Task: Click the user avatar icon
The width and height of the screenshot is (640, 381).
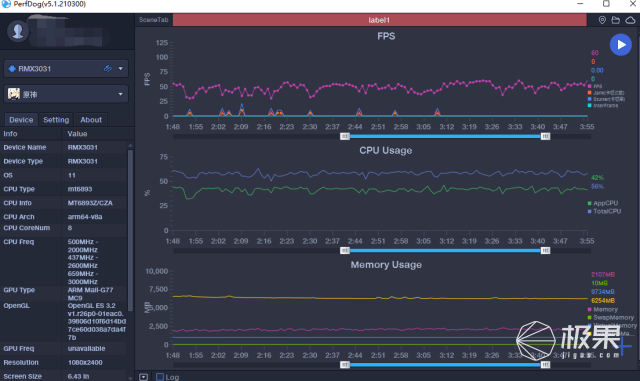Action: click(x=18, y=31)
